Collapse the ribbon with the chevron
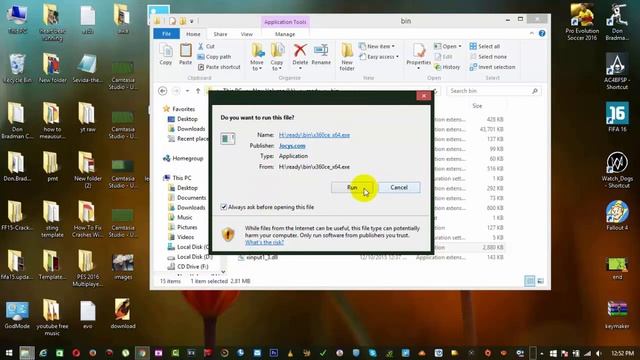Image resolution: width=640 pixels, height=360 pixels. (532, 33)
